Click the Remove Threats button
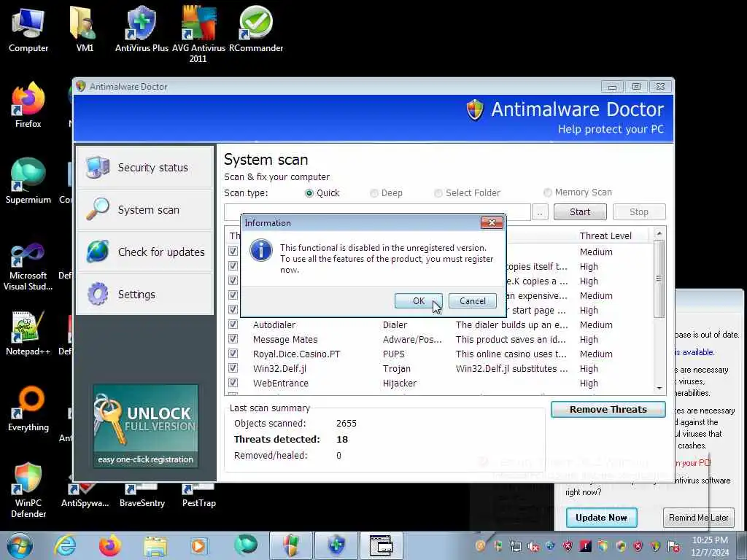This screenshot has width=747, height=560. (608, 410)
